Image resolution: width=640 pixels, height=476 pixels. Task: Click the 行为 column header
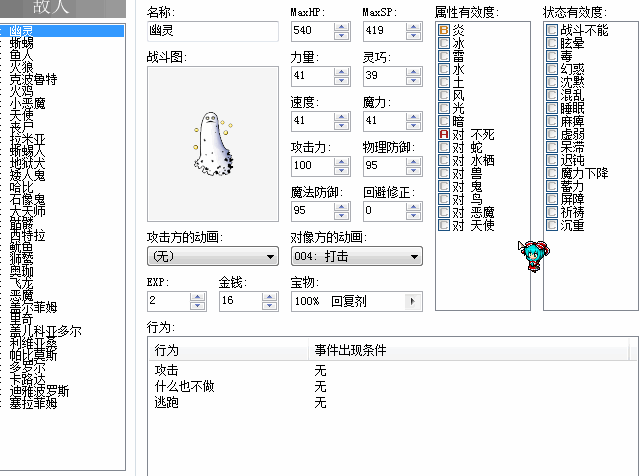click(x=229, y=350)
